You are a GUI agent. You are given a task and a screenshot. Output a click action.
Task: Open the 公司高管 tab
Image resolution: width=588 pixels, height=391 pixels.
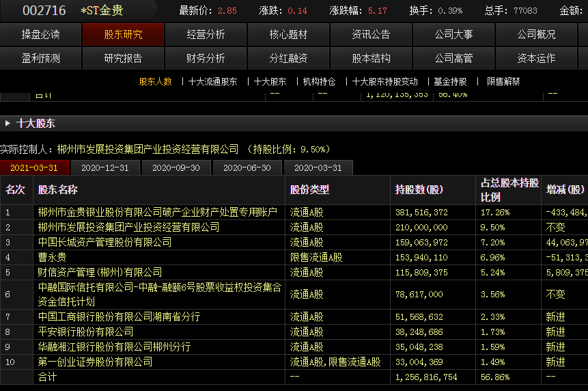453,58
